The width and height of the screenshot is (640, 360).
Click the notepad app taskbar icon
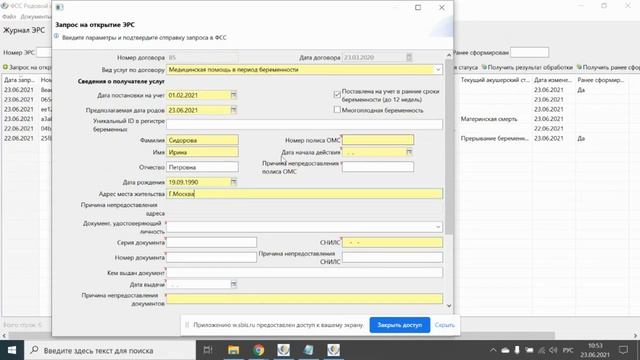click(308, 350)
